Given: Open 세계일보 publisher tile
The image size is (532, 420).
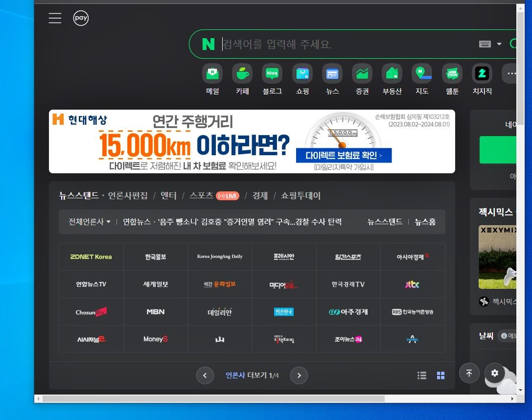Looking at the screenshot, I should click(156, 284).
